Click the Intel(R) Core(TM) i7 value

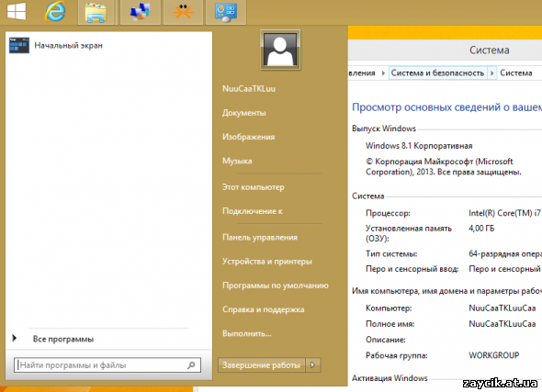[x=504, y=213]
